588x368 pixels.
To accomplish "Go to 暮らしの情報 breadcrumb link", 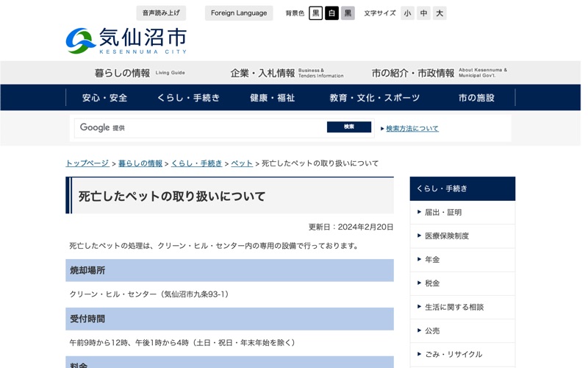I will 140,163.
